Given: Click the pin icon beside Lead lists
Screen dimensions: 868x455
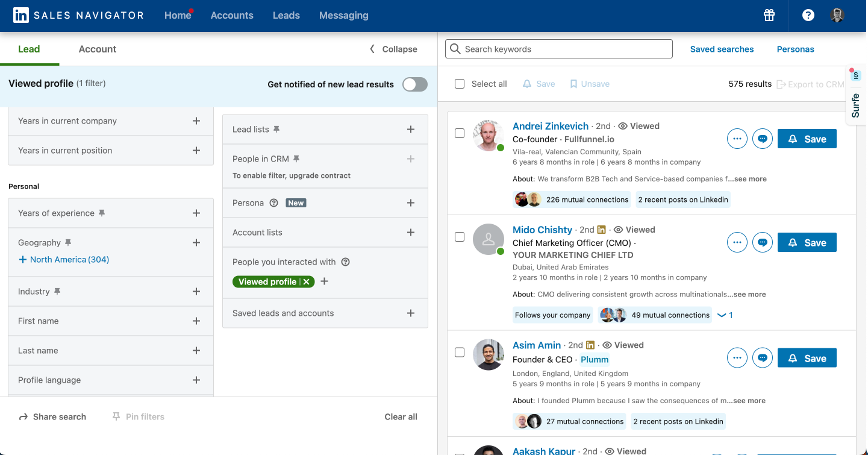Looking at the screenshot, I should (x=276, y=129).
